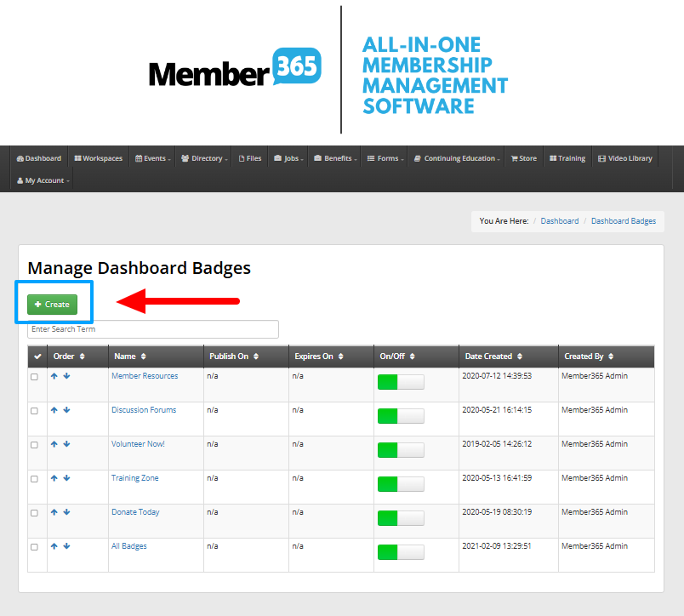Expand the My Account menu

(x=43, y=180)
